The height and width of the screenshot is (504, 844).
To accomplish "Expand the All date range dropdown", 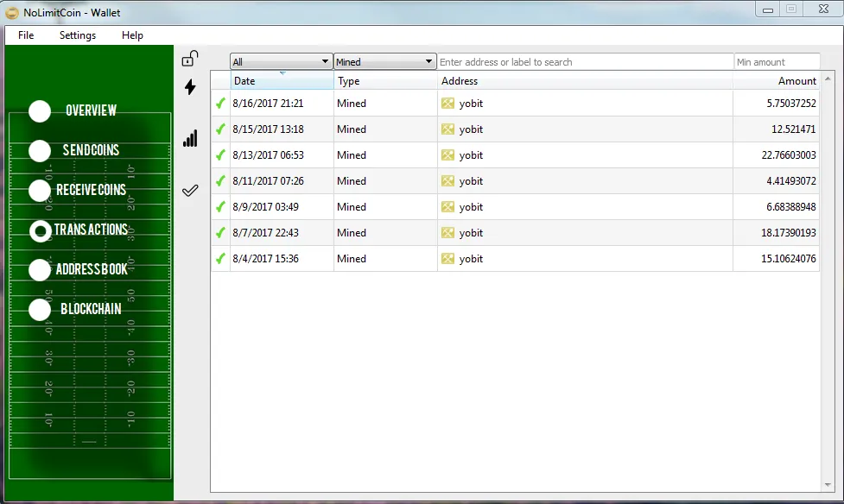I will 281,62.
